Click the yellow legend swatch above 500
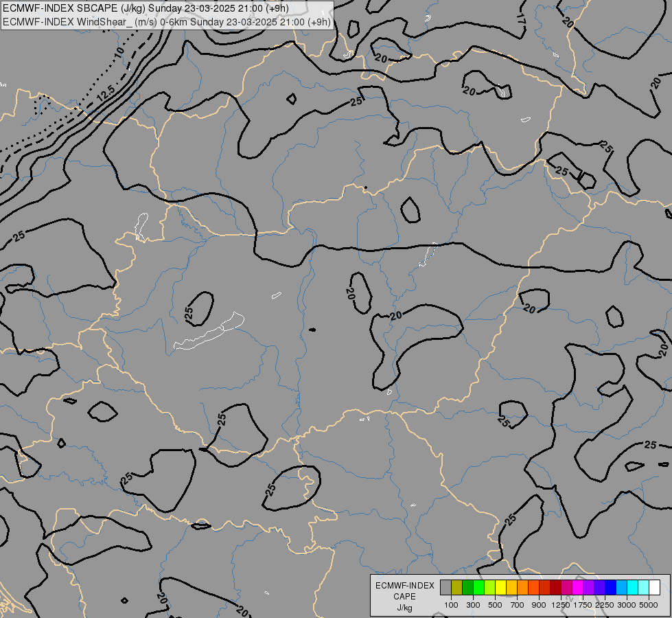The height and width of the screenshot is (618, 672). point(500,588)
